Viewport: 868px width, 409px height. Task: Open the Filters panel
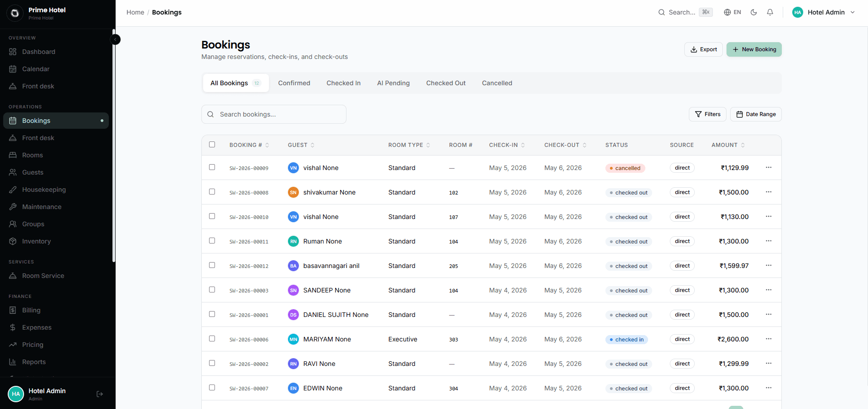point(707,114)
